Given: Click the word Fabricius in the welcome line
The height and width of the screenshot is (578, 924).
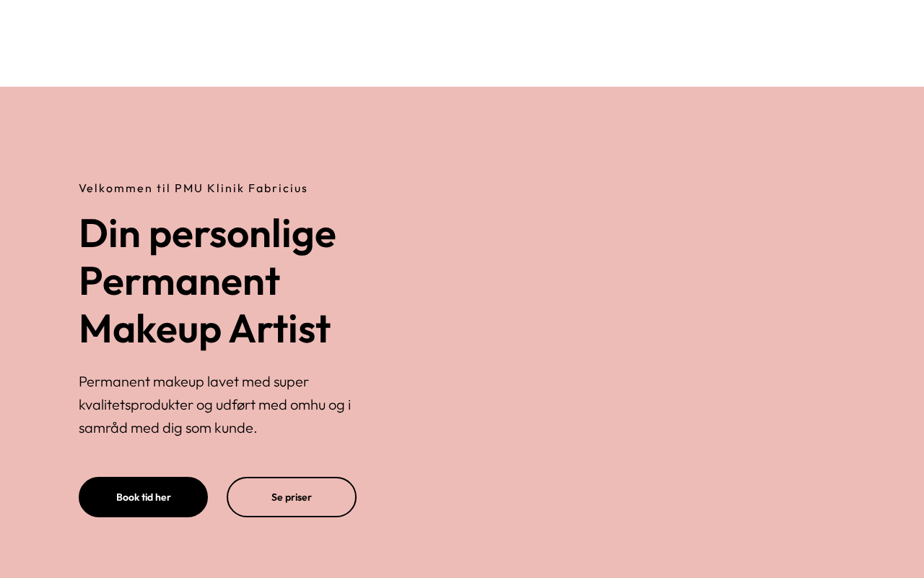Looking at the screenshot, I should click(278, 189).
